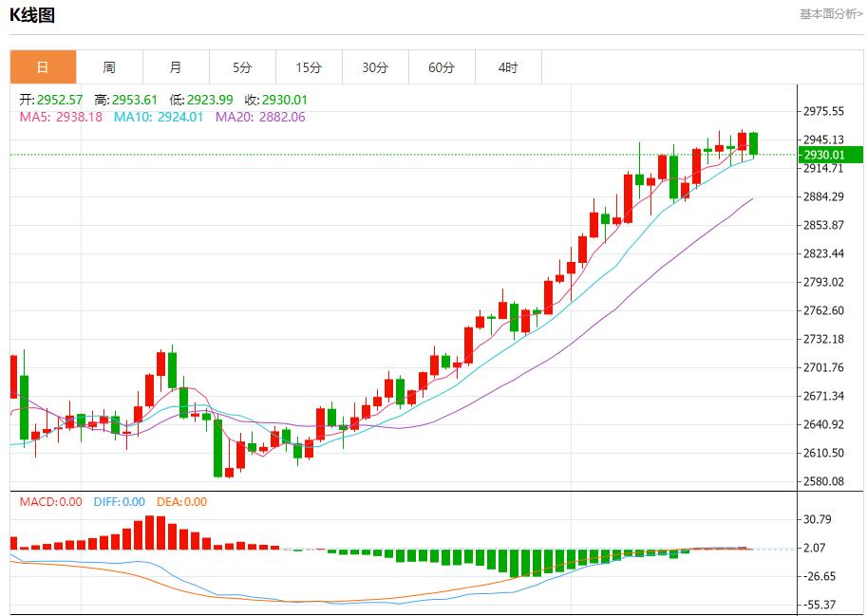Click the DEA value label
The width and height of the screenshot is (867, 616).
coord(183,502)
